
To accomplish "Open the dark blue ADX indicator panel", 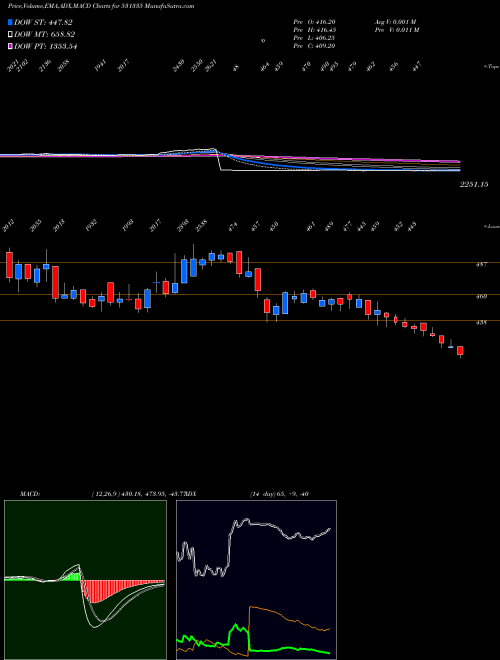I will (x=256, y=580).
